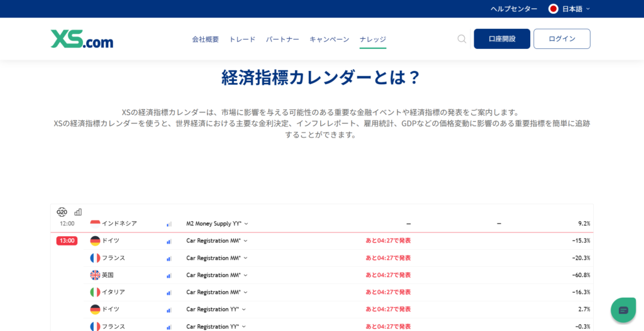644x331 pixels.
Task: Click countdown text in the 英国 row
Action: click(x=388, y=275)
